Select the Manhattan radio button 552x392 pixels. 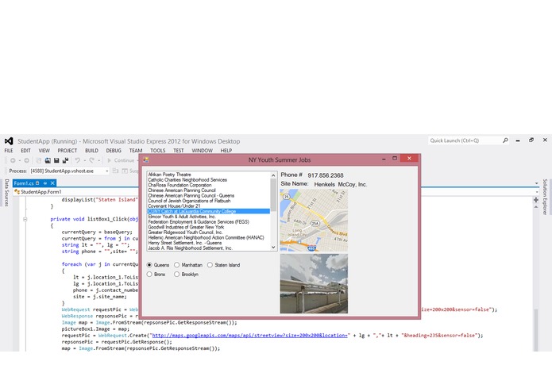pos(177,265)
